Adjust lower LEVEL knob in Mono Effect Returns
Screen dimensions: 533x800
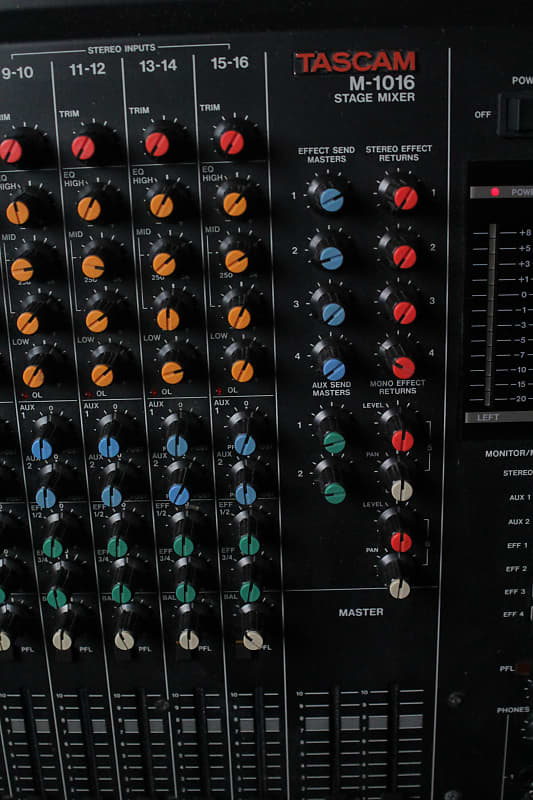[401, 542]
